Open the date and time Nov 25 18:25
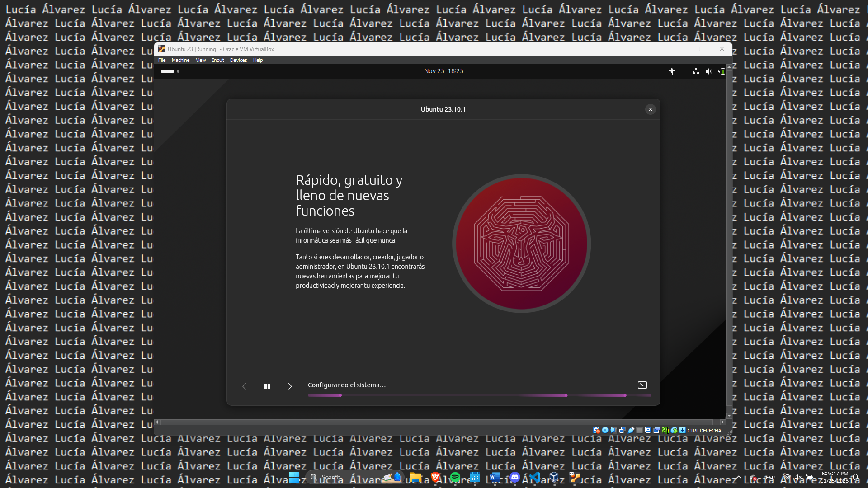Viewport: 868px width, 488px height. (x=443, y=71)
